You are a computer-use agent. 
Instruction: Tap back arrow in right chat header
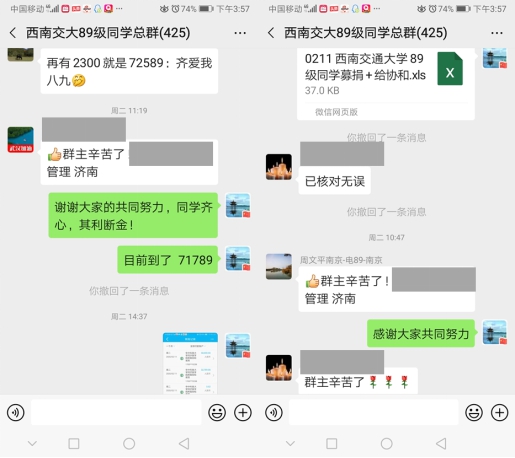pos(271,33)
